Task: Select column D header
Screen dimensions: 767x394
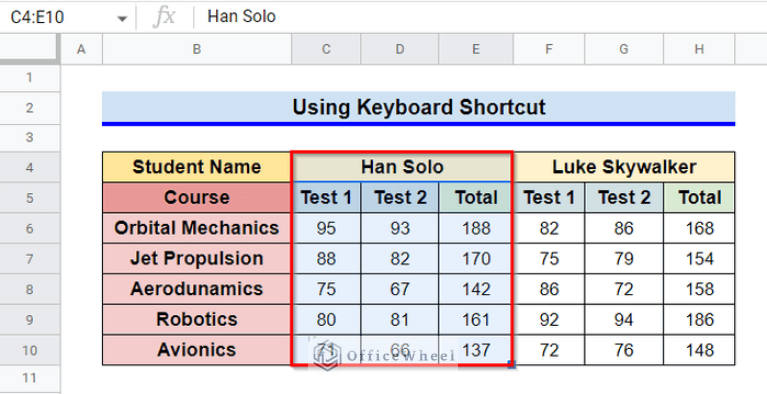Action: [400, 49]
